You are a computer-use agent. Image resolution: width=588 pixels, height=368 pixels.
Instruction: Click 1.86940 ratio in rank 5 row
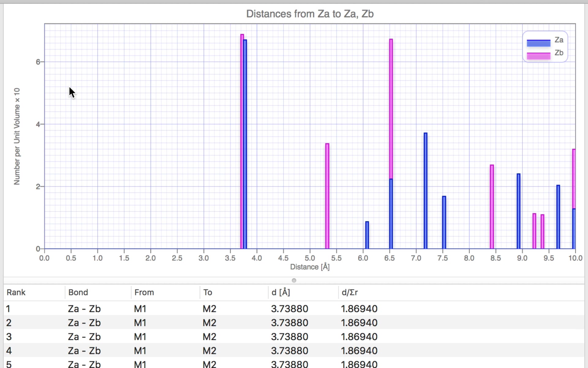pyautogui.click(x=359, y=364)
